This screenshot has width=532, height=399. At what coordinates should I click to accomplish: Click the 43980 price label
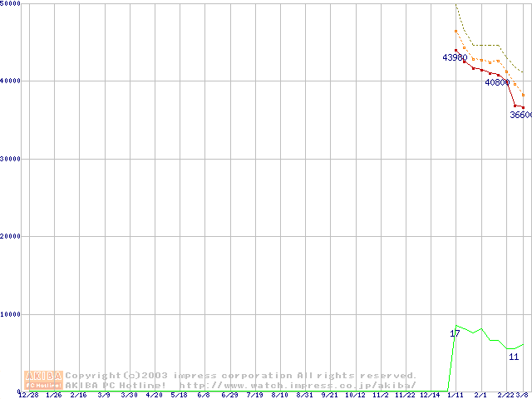click(x=455, y=57)
